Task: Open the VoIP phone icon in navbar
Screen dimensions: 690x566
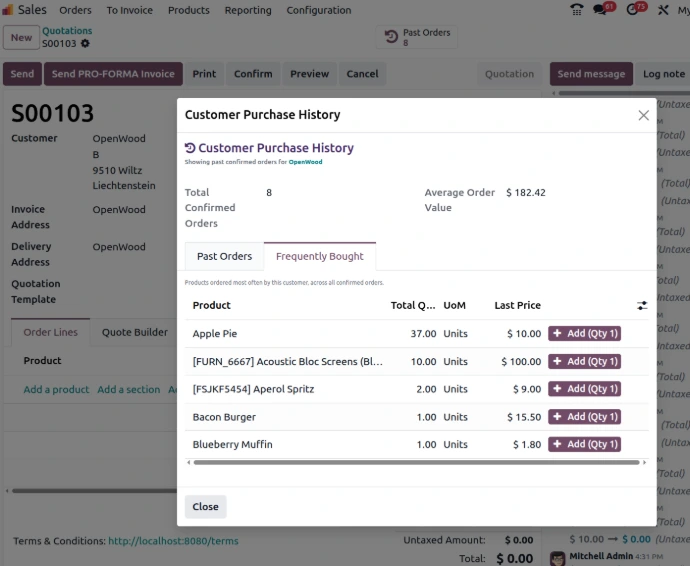Action: [x=577, y=10]
